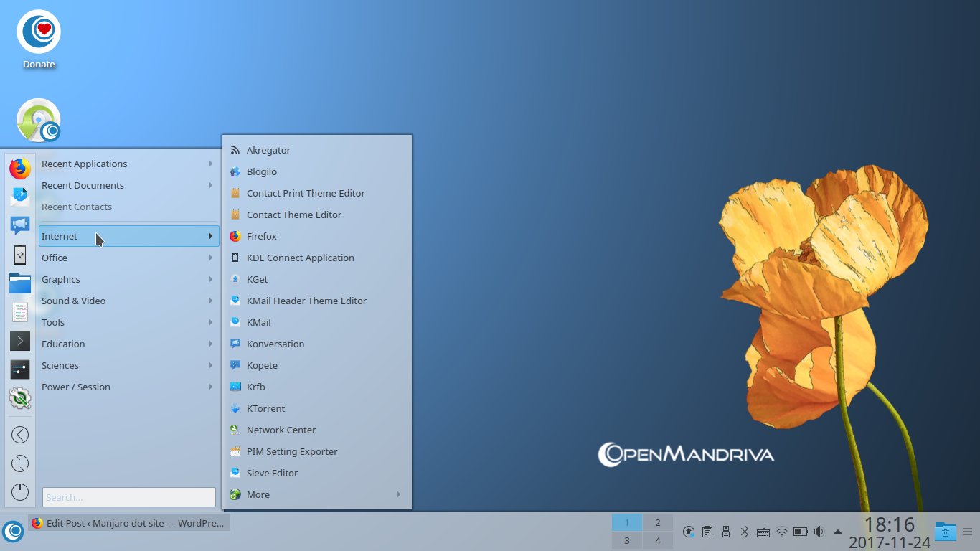Launch KTorrent from the menu
The width and height of the screenshot is (980, 551).
[317, 408]
